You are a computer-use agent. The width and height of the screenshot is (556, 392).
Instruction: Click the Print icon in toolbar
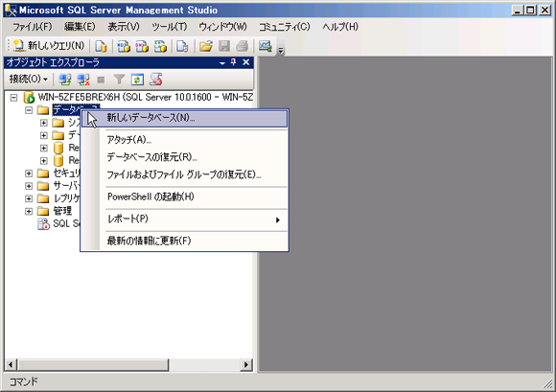[x=243, y=46]
